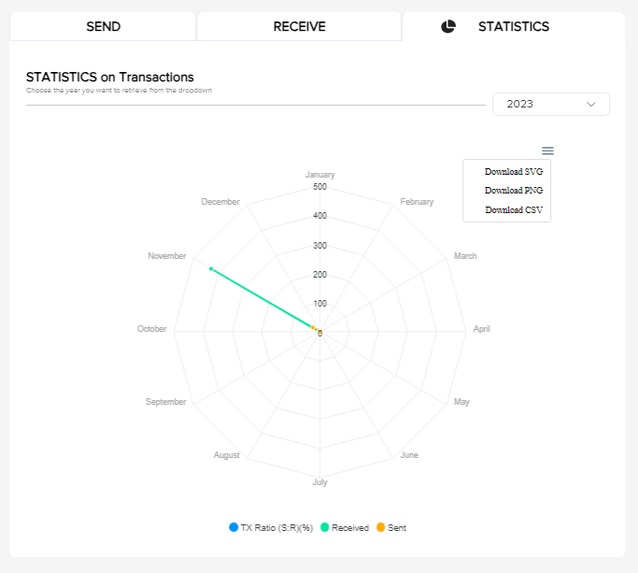Click the orange Sent data point near center
Image resolution: width=638 pixels, height=573 pixels.
point(313,327)
